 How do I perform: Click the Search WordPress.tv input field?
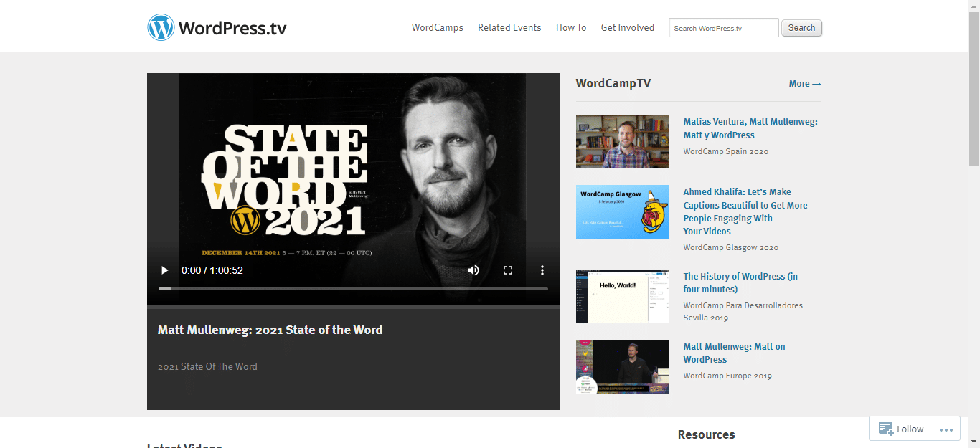(x=724, y=28)
